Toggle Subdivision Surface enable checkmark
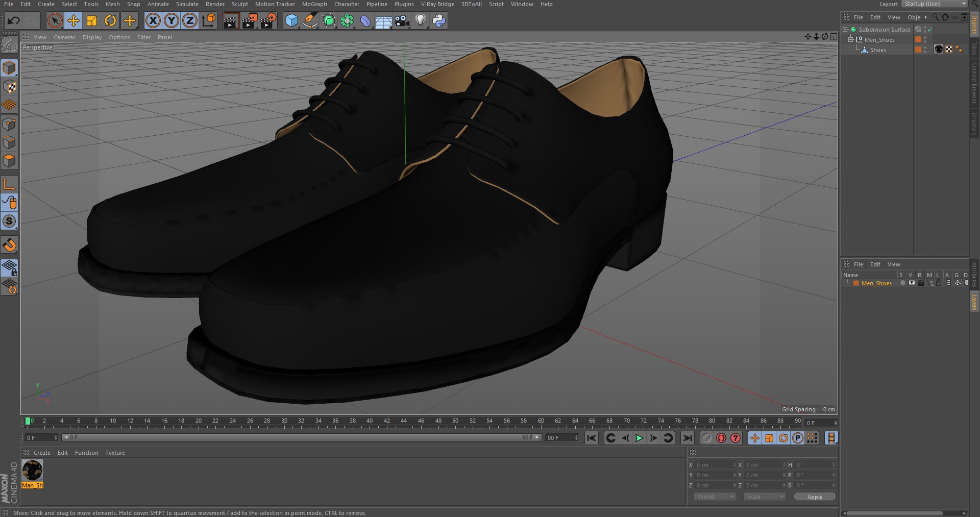Viewport: 980px width, 517px height. (x=930, y=30)
